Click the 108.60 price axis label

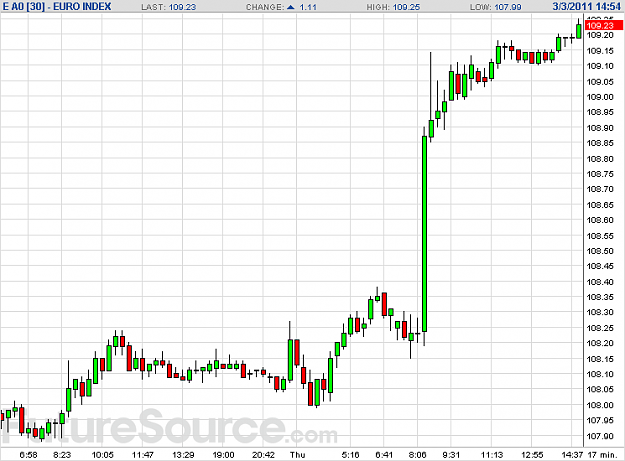pos(600,220)
